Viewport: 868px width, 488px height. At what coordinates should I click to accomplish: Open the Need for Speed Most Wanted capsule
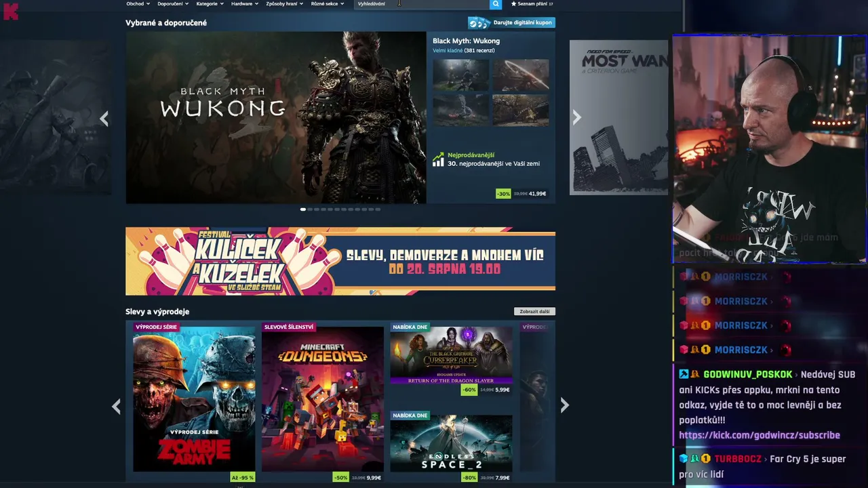[x=618, y=117]
